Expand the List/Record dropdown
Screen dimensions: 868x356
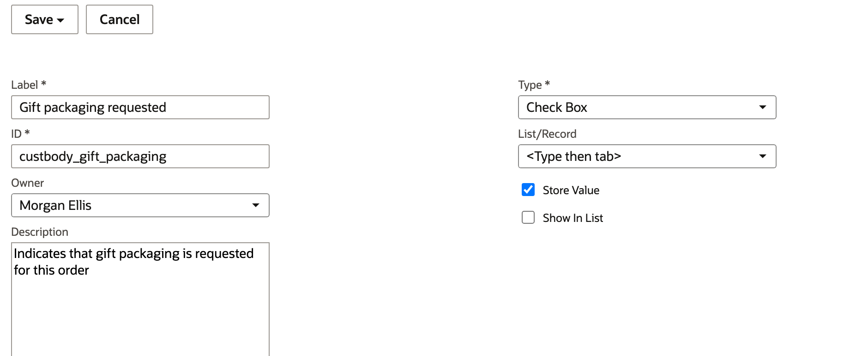(647, 156)
